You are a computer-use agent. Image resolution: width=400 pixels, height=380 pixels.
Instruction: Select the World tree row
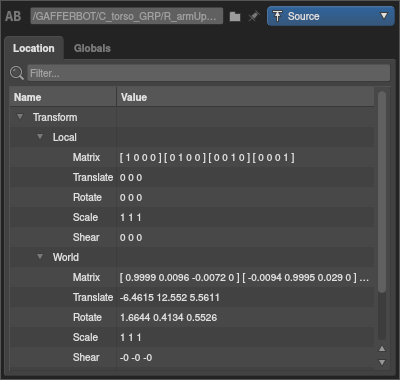(x=192, y=257)
